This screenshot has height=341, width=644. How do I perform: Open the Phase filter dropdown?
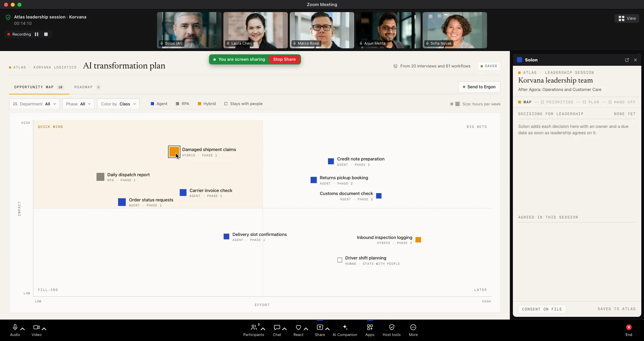pos(78,104)
